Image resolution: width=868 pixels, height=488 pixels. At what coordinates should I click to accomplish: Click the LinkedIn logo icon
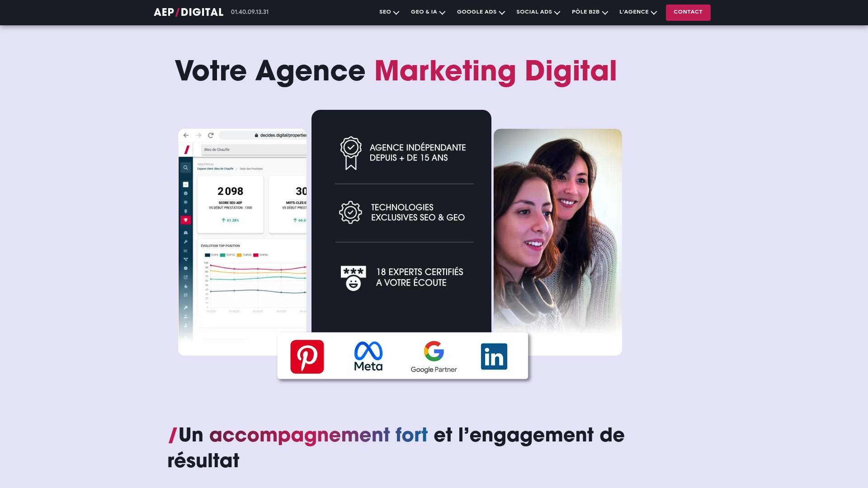(x=494, y=357)
